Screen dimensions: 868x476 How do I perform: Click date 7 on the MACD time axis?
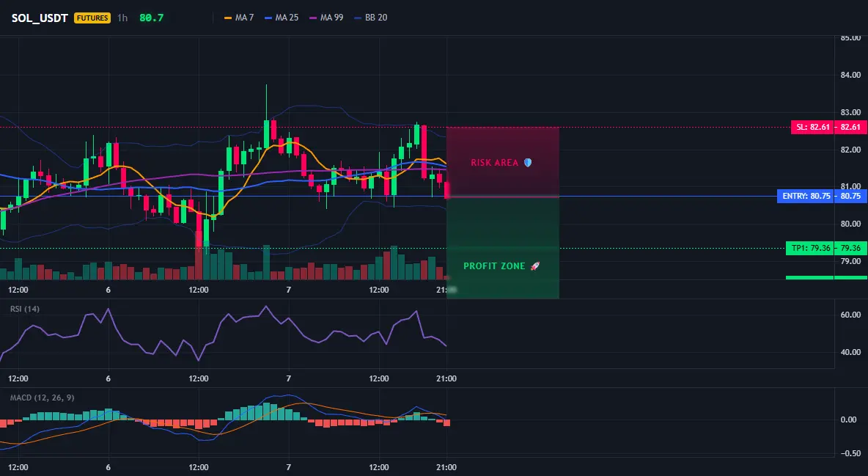[288, 467]
